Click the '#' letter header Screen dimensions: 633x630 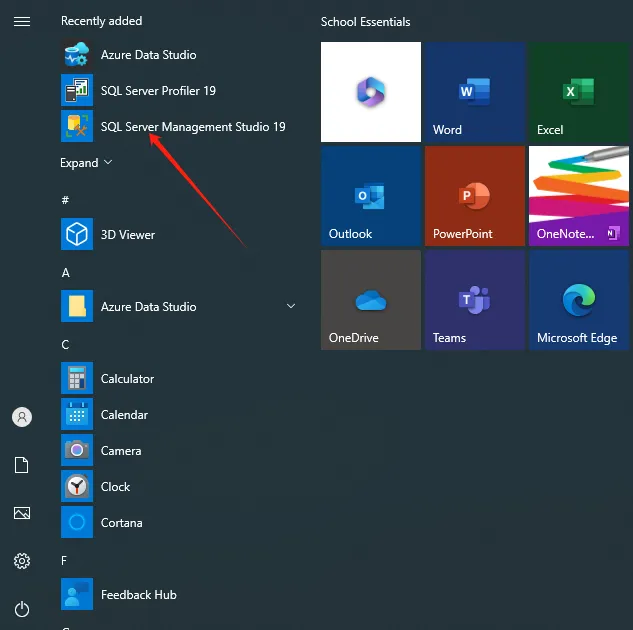65,200
